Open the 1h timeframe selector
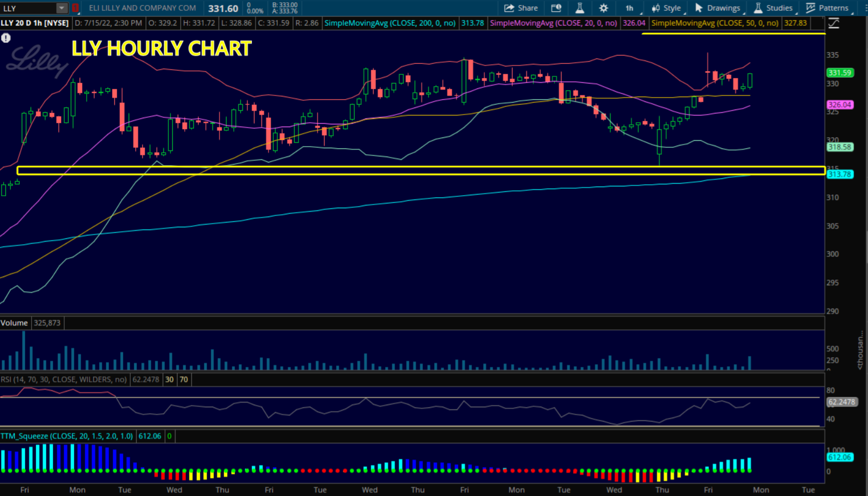Image resolution: width=868 pixels, height=496 pixels. (630, 8)
